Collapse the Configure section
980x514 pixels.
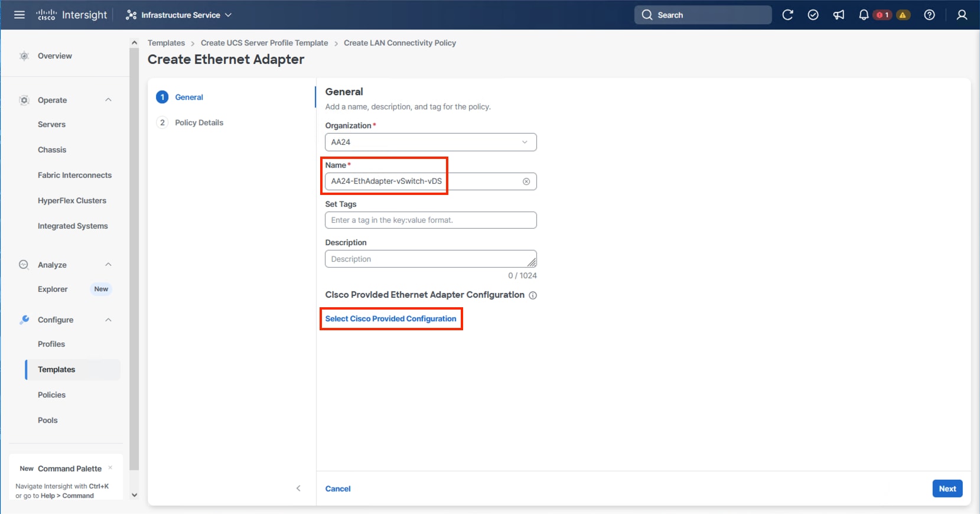[x=108, y=320]
